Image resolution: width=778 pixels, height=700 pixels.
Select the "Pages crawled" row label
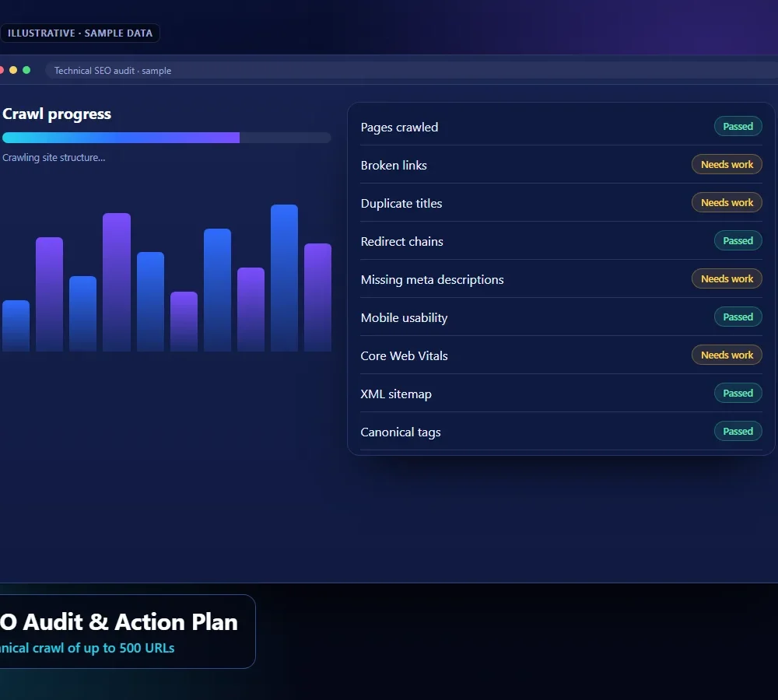pyautogui.click(x=399, y=128)
